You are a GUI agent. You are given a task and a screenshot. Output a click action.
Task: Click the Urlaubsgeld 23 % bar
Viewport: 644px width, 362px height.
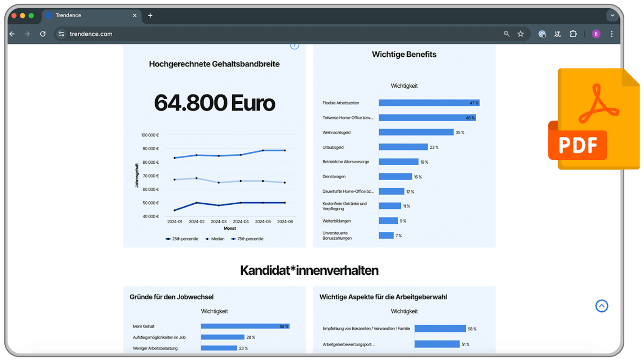tap(403, 147)
